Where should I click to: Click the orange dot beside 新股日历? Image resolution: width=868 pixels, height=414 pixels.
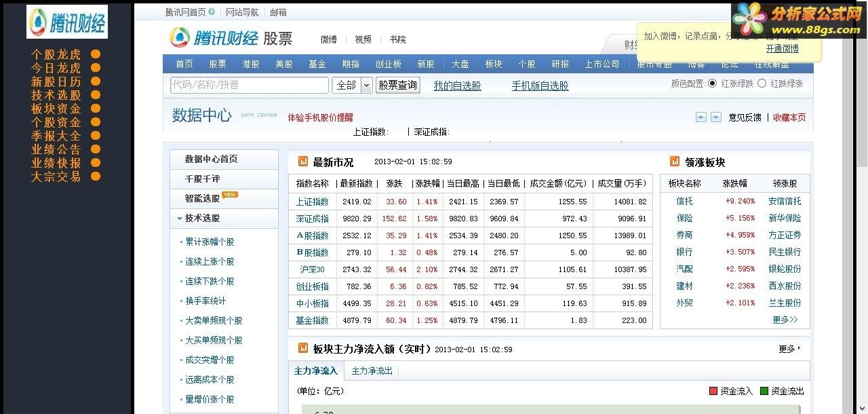click(x=96, y=81)
